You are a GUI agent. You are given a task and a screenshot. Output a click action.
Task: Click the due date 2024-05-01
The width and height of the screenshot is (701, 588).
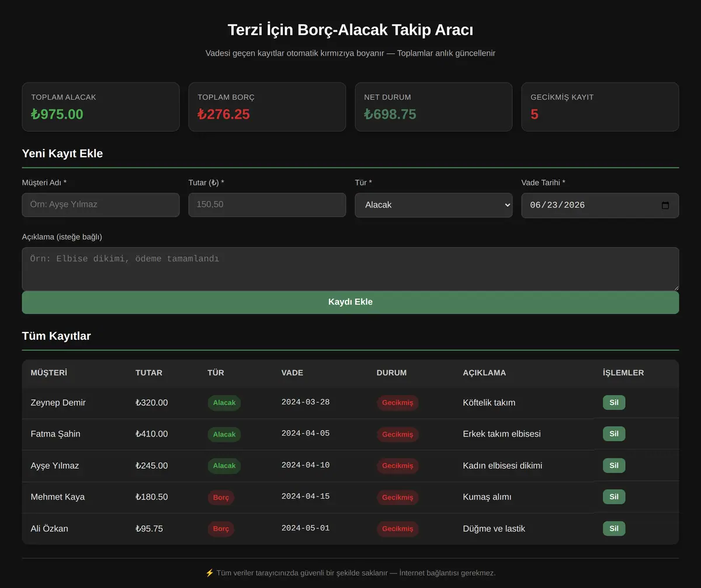pos(306,528)
